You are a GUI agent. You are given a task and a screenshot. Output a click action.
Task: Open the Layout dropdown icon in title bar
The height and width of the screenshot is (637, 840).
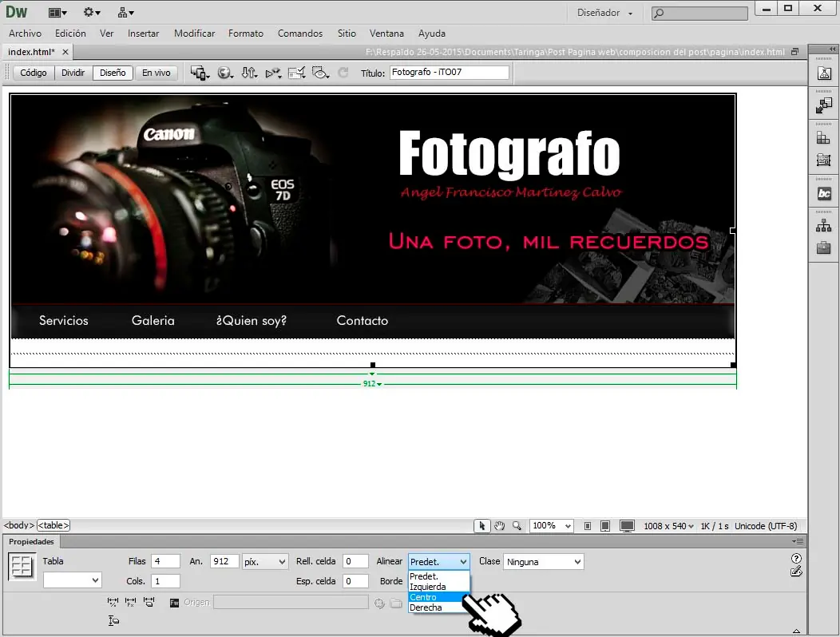click(x=57, y=12)
